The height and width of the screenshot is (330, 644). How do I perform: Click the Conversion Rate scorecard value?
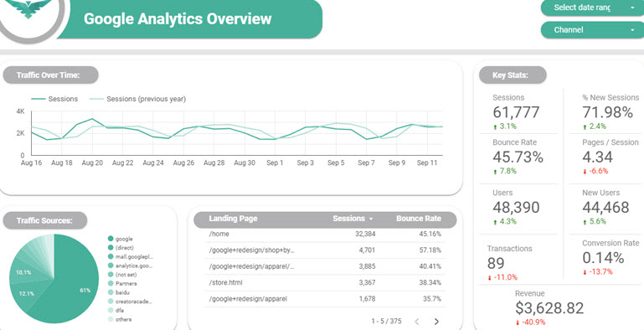[603, 258]
